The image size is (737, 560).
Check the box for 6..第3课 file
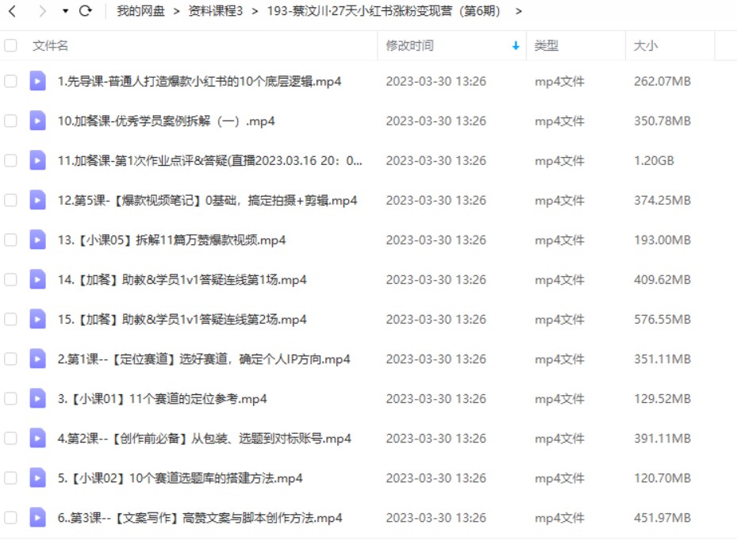coord(10,518)
